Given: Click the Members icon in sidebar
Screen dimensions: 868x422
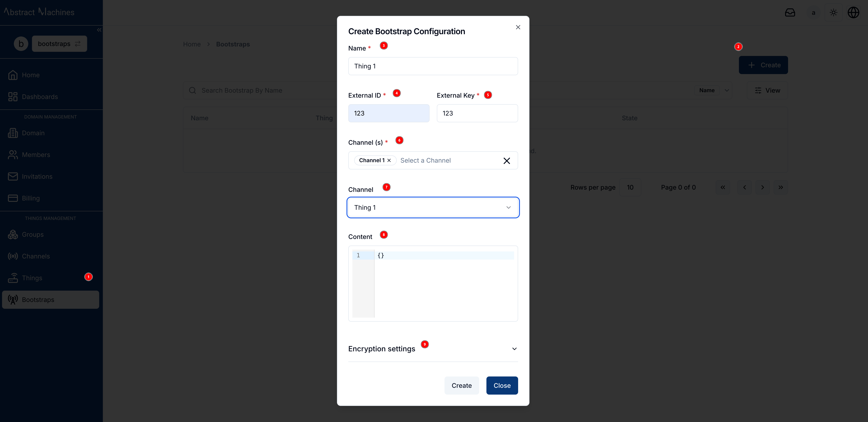Looking at the screenshot, I should [12, 155].
